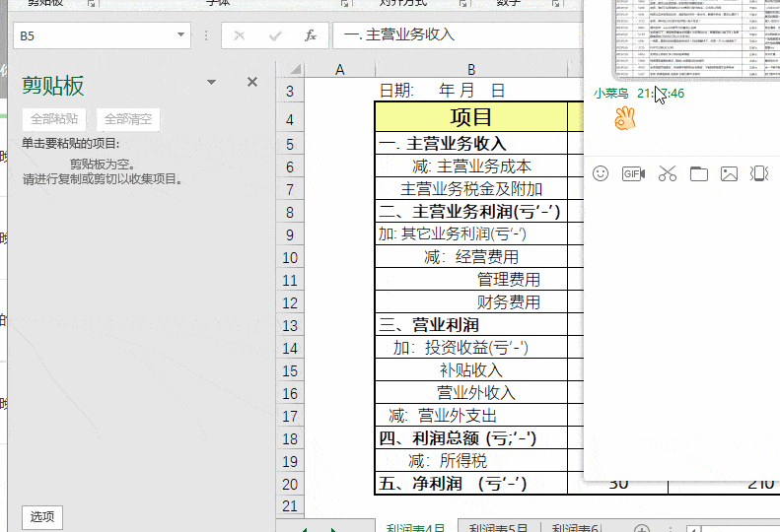This screenshot has width=780, height=532.
Task: Open clipboard pane options dropdown arrow
Action: (x=211, y=82)
